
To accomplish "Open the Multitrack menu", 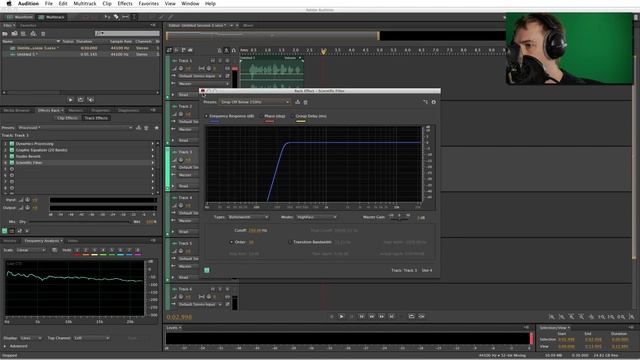I will 85,4.
